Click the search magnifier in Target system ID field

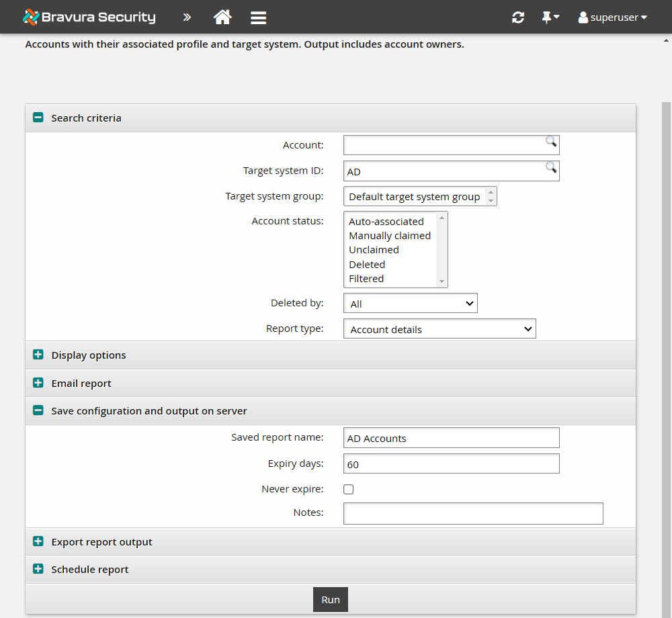(551, 168)
